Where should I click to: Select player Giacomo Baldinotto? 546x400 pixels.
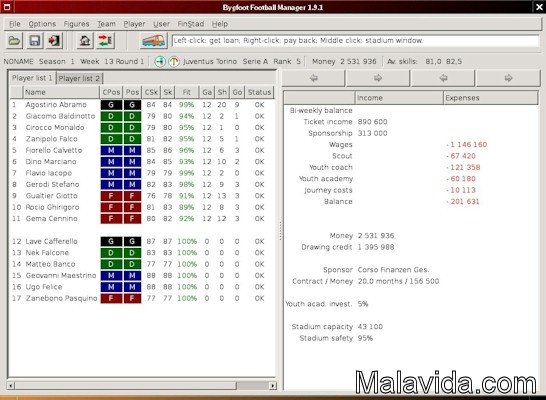142,116
